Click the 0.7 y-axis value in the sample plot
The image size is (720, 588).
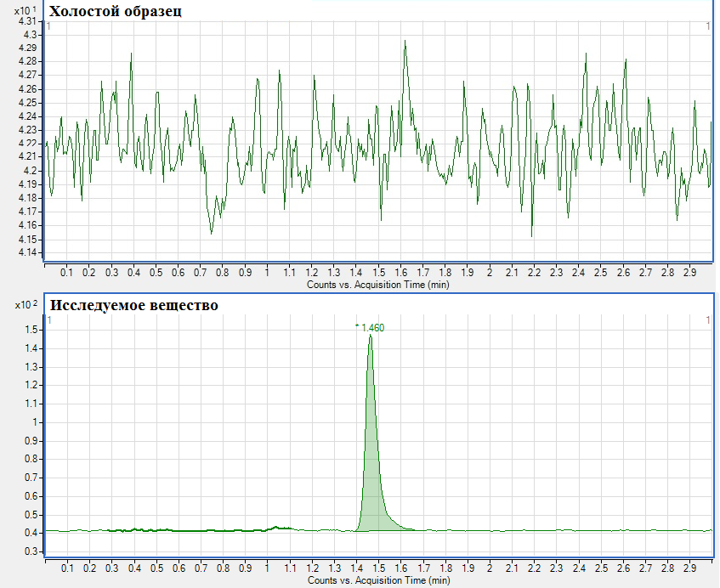point(31,478)
